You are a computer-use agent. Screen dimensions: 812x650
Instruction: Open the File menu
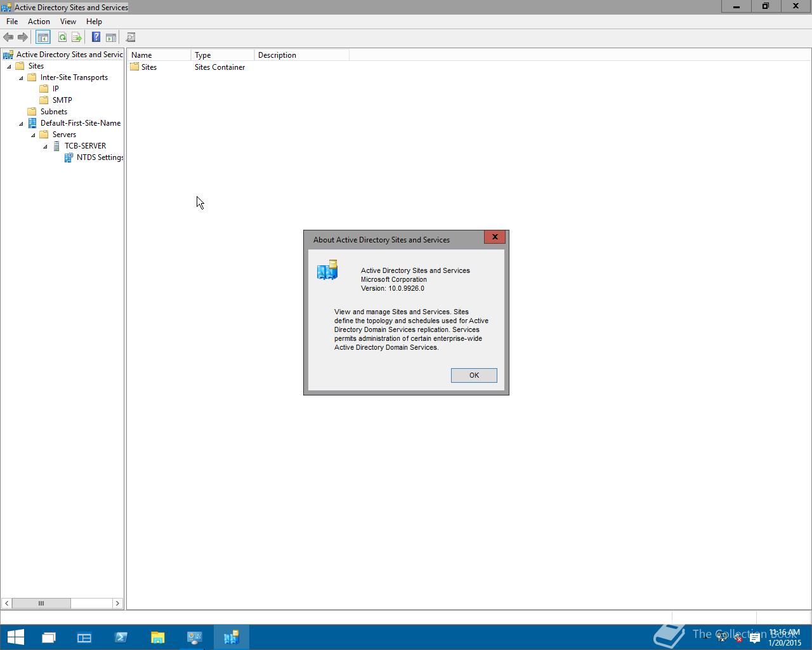pyautogui.click(x=12, y=22)
